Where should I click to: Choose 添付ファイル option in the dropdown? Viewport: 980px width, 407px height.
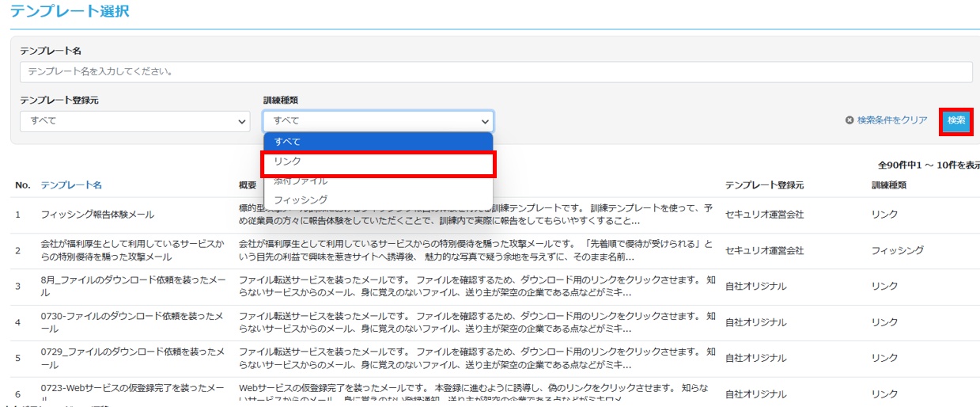pos(378,181)
